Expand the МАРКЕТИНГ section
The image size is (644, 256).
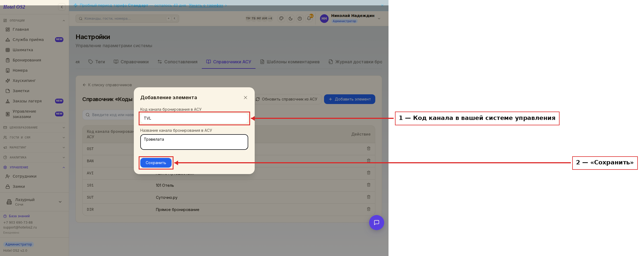pos(34,147)
